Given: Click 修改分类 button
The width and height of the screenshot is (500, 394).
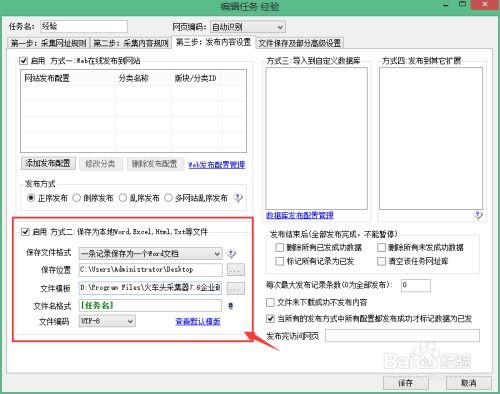Looking at the screenshot, I should [101, 164].
